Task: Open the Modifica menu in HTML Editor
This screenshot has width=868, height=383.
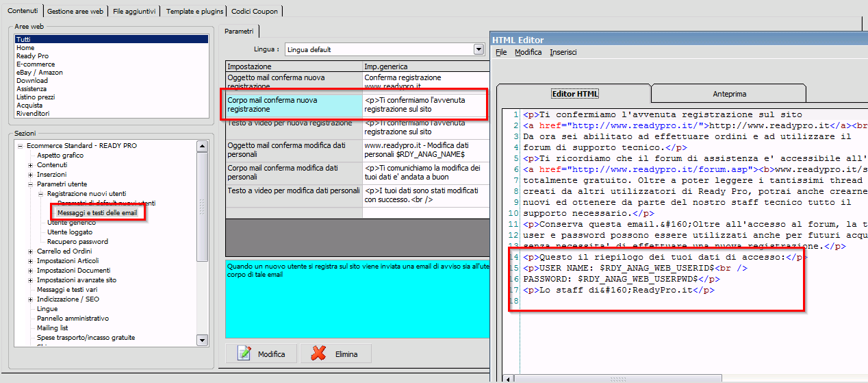Action: pos(528,52)
